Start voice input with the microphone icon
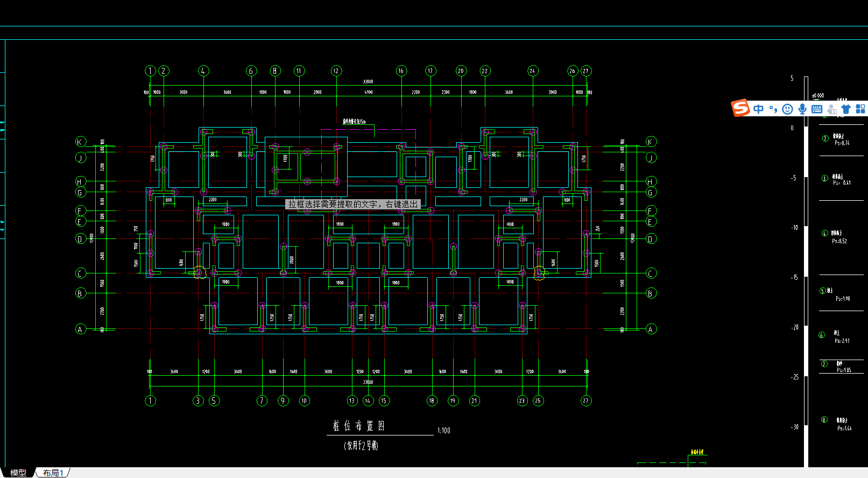Viewport: 868px width, 478px height. coord(802,109)
